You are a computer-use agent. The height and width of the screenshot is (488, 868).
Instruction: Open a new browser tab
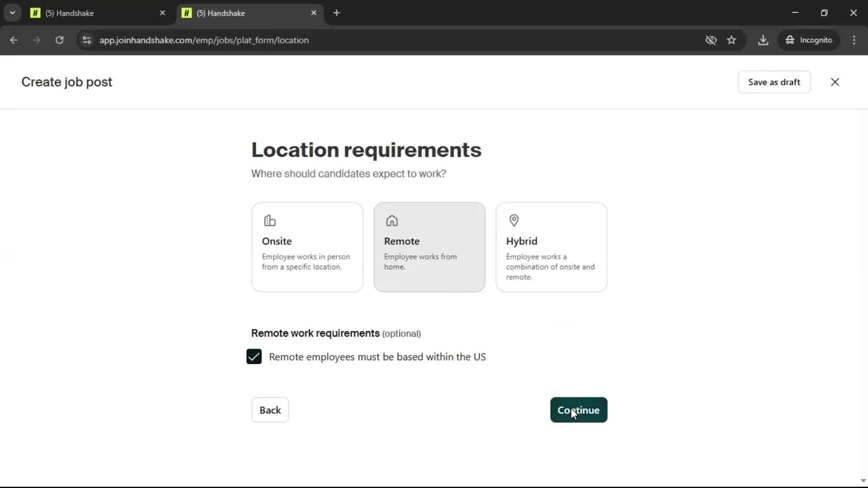coord(336,13)
